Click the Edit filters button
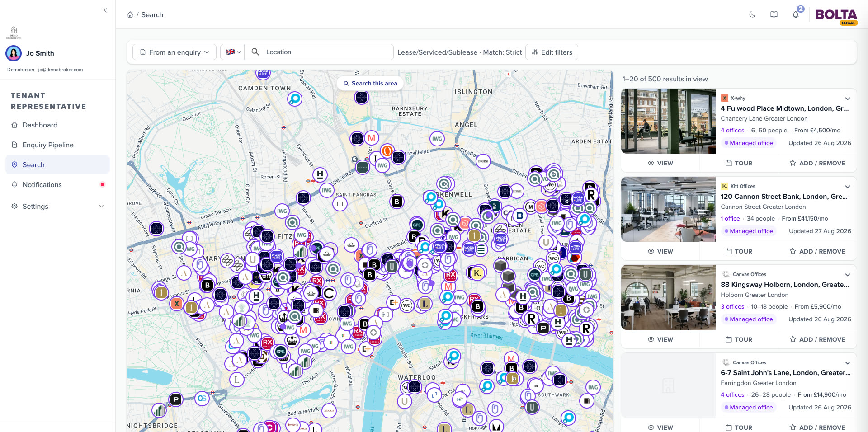Screen dimensions: 868x432 [x=552, y=52]
